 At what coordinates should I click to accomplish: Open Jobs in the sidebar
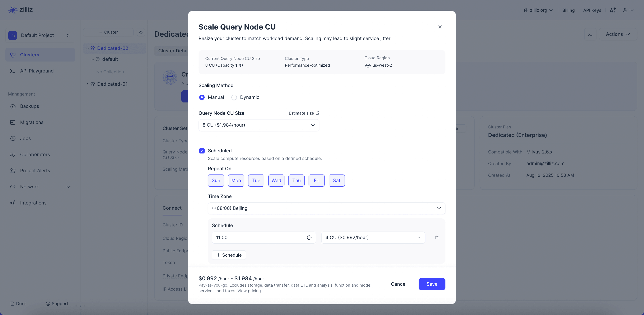(x=40, y=138)
